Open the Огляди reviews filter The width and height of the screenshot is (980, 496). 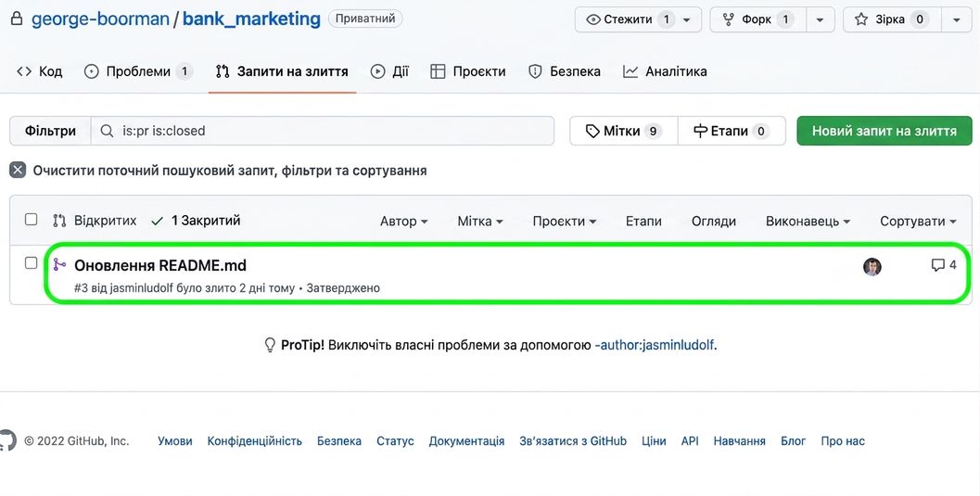point(713,222)
